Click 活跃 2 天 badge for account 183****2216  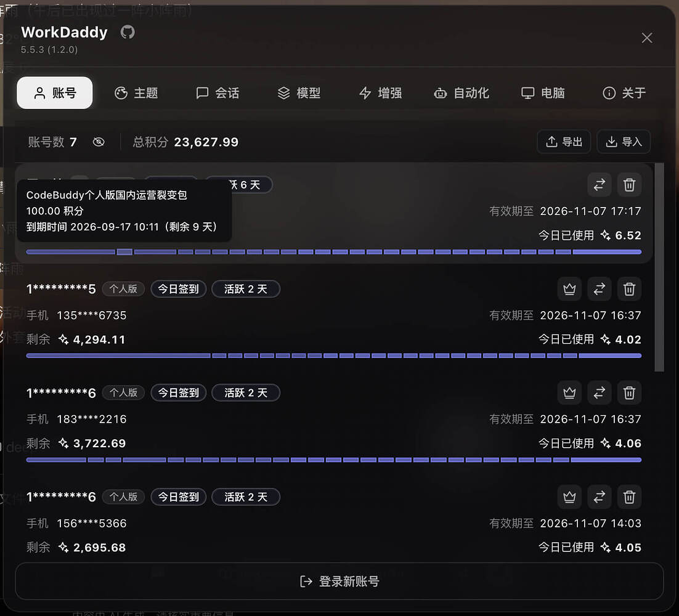point(245,392)
